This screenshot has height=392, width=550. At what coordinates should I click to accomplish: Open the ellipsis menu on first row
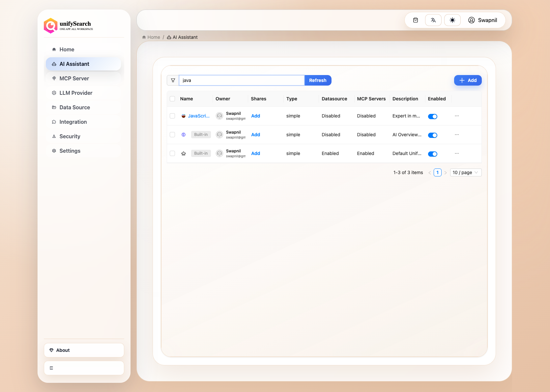(457, 116)
